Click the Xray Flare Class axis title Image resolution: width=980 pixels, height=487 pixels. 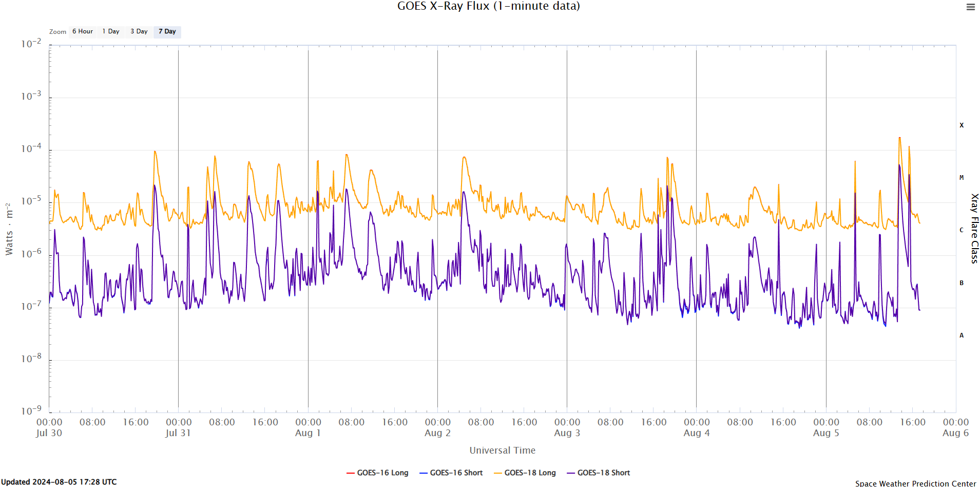point(974,229)
